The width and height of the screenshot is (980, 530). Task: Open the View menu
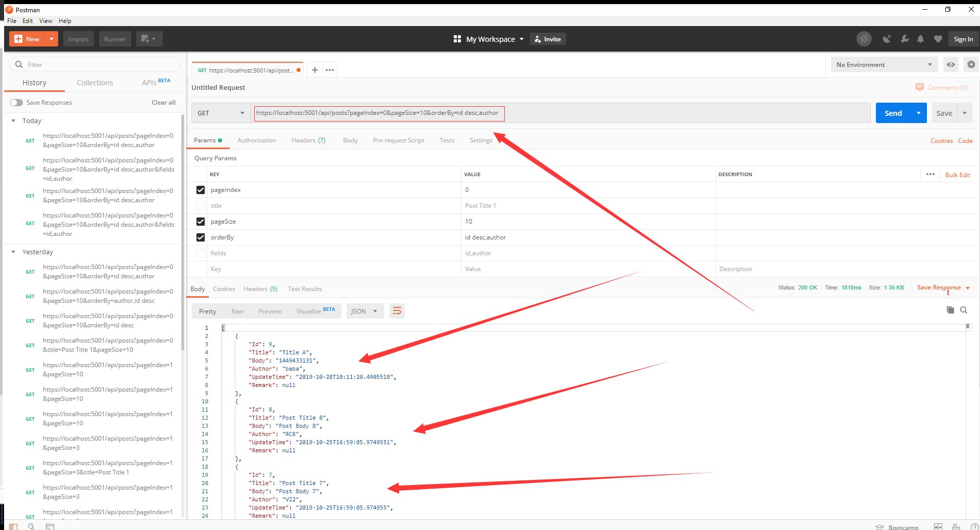tap(45, 21)
